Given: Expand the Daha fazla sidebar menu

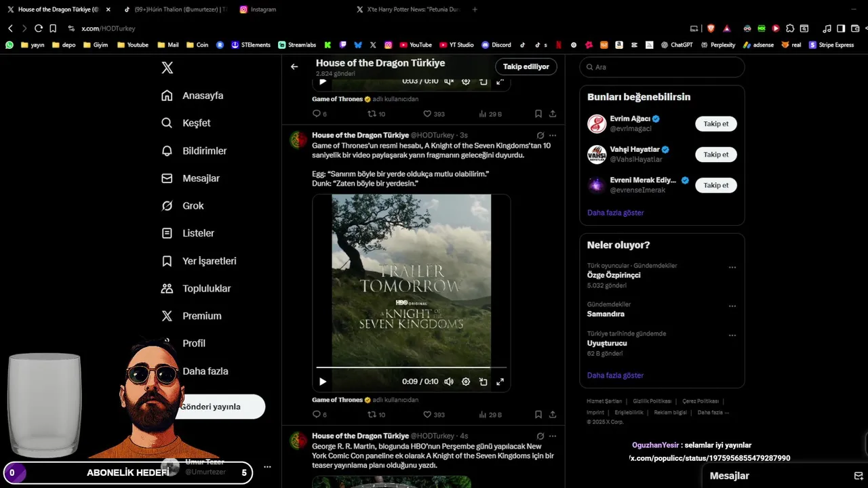Looking at the screenshot, I should coord(205,371).
